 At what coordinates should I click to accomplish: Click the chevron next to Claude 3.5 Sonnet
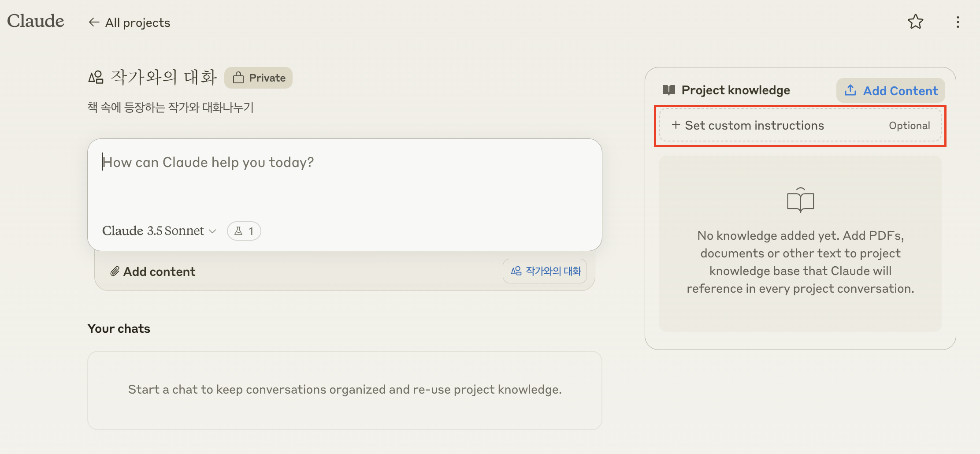tap(213, 231)
